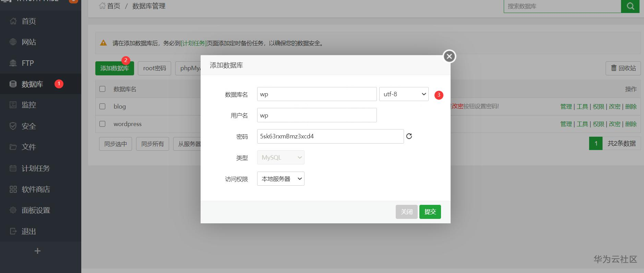Click the 从服务器 button
Screen dimensions: 644x273
coord(187,144)
